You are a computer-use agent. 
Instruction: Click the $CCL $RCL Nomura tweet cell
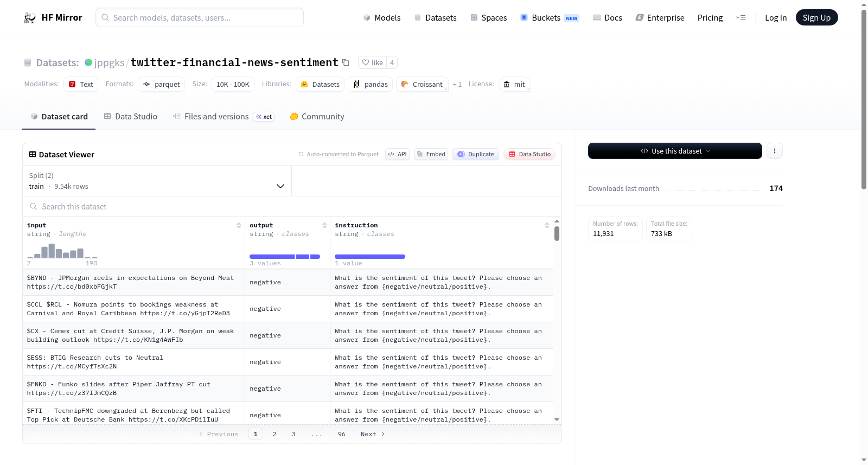133,309
